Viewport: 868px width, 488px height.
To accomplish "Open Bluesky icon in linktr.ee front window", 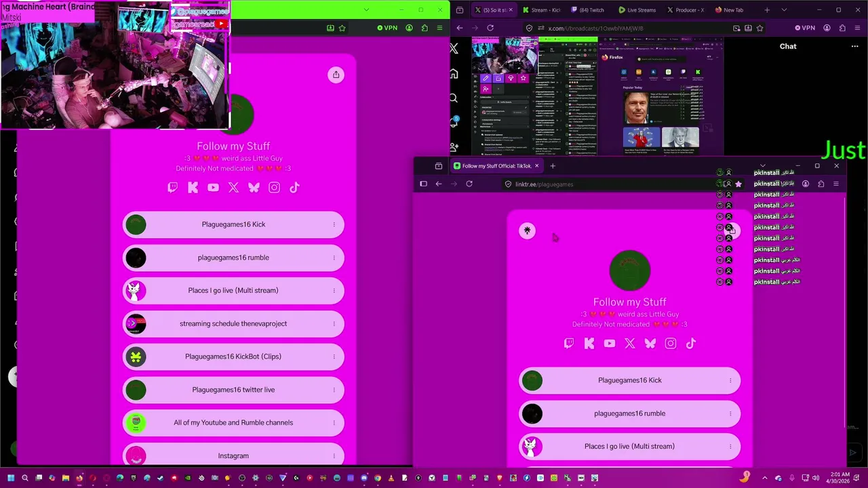I will click(650, 344).
